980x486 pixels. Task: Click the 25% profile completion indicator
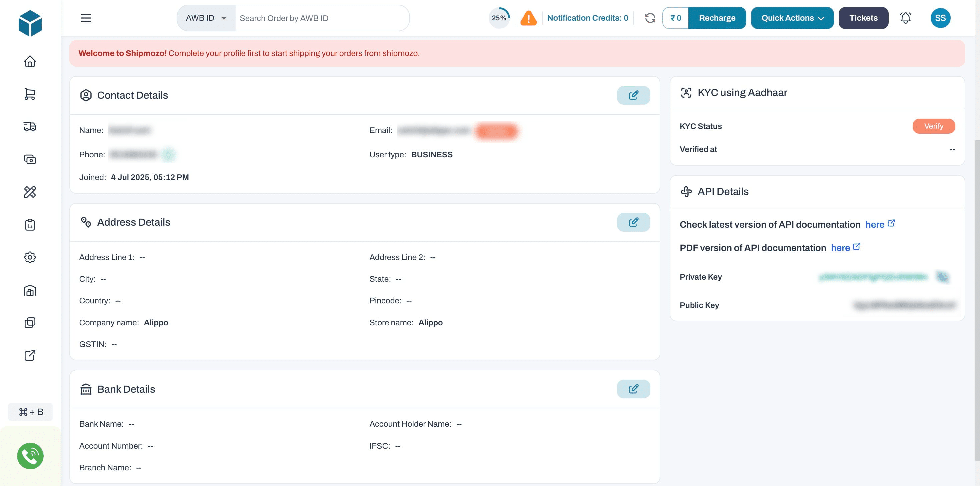[498, 17]
